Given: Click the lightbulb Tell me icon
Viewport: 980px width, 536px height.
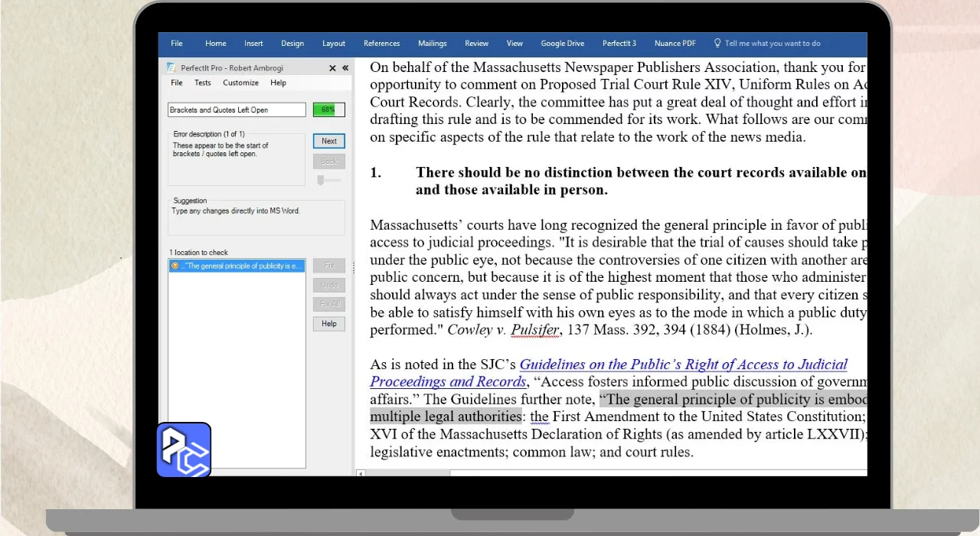Looking at the screenshot, I should point(717,44).
